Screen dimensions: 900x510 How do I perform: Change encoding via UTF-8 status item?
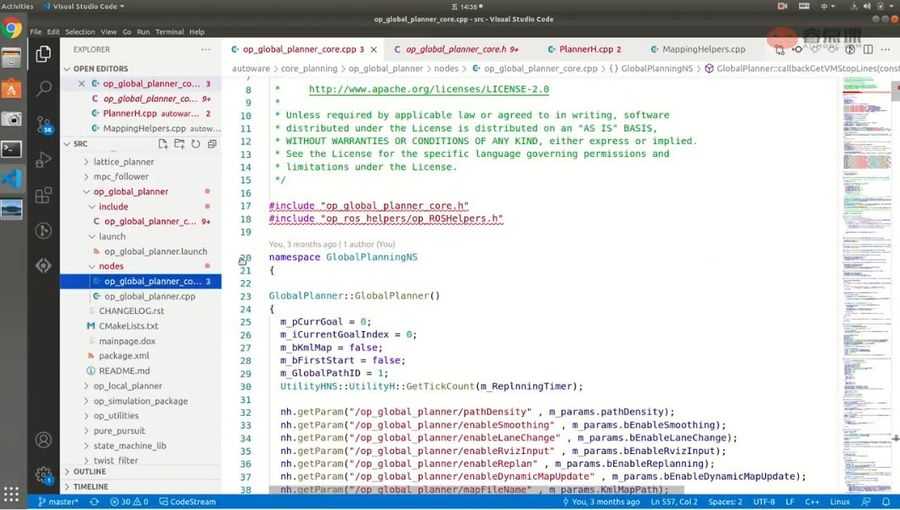763,502
